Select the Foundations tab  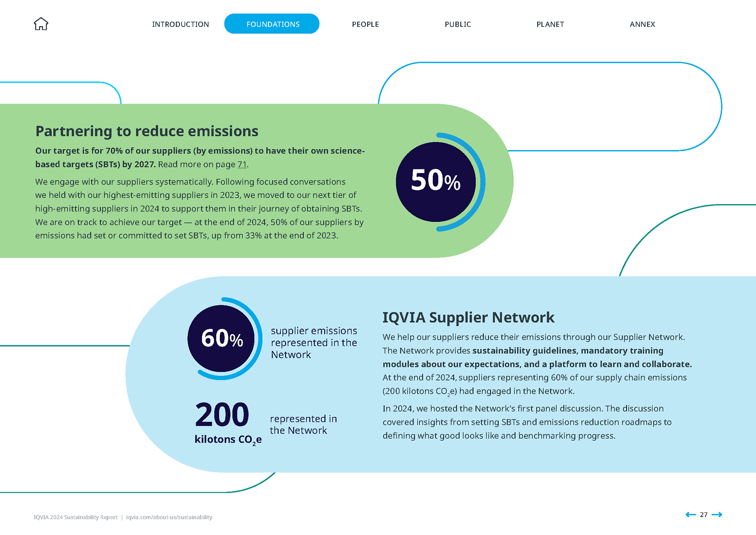272,24
